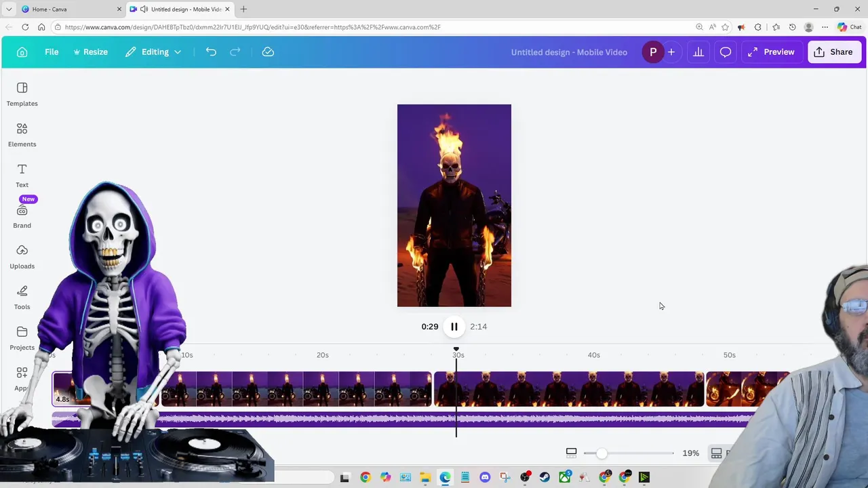Reload the browser page
Image resolution: width=868 pixels, height=488 pixels.
[x=25, y=27]
